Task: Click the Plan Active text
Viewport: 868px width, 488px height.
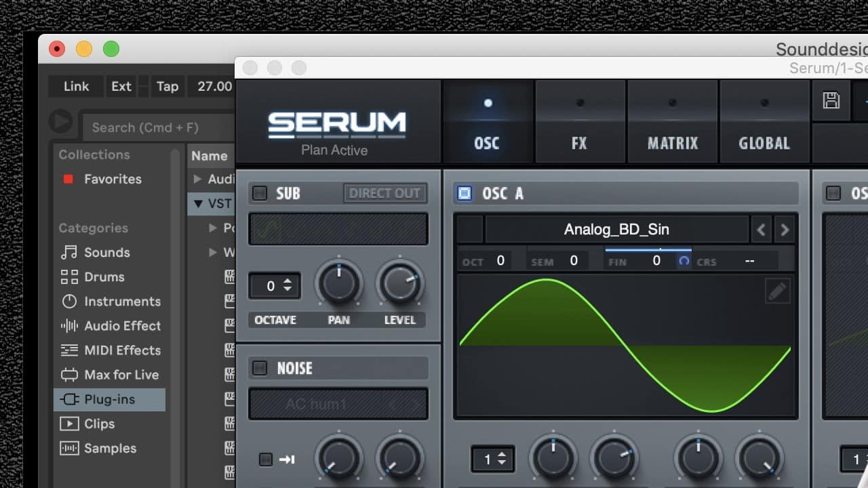Action: click(x=334, y=150)
